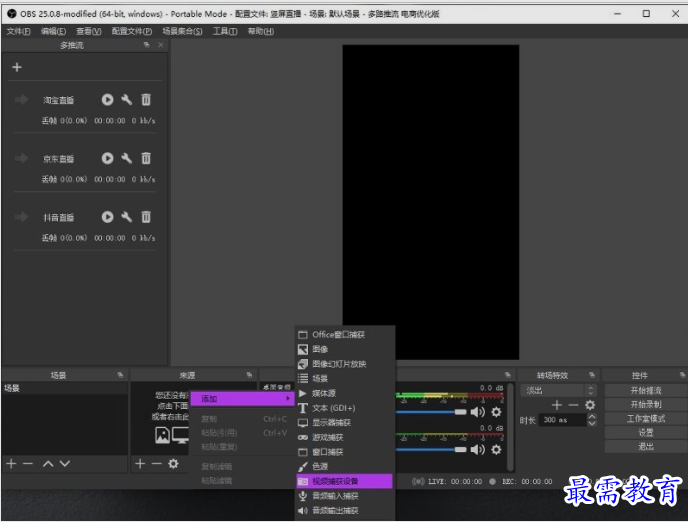Click the 开始录制 start recording button
The height and width of the screenshot is (522, 688).
click(x=645, y=404)
